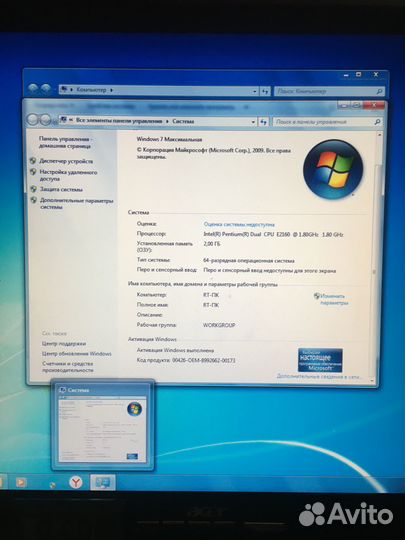Select Компьютер breadcrumb in back window
405x540 pixels.
pyautogui.click(x=91, y=90)
